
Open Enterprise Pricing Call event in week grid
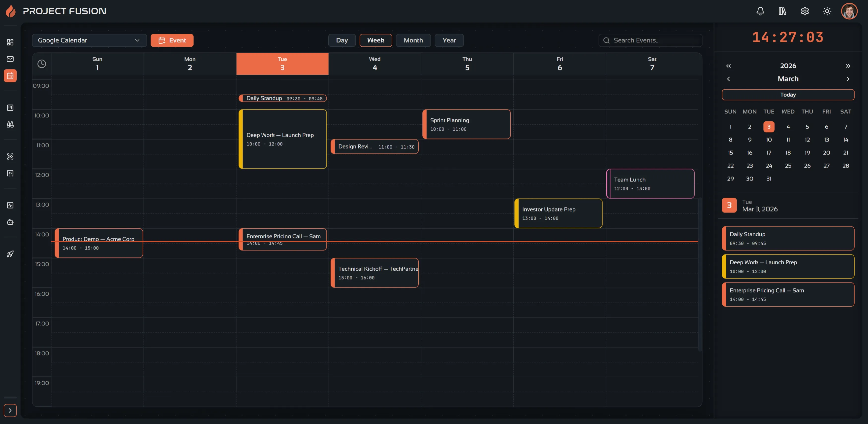(283, 240)
